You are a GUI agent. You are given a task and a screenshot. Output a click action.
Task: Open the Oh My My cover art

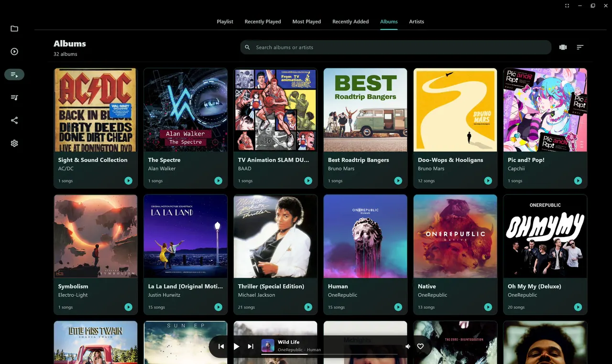pos(545,236)
